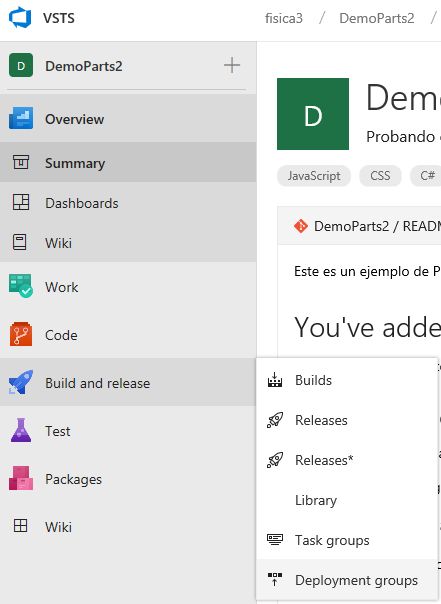Click the Code repository icon
Viewport: 441px width, 604px height.
21,334
